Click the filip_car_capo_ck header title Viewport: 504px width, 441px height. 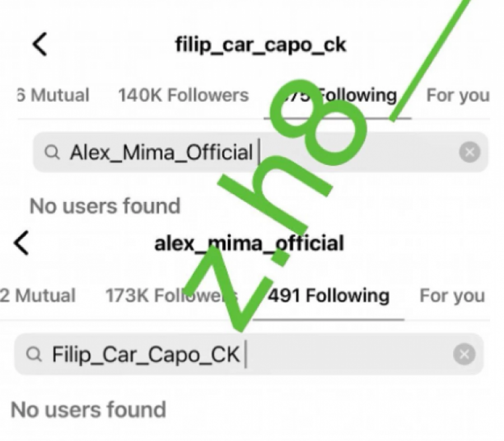click(261, 45)
